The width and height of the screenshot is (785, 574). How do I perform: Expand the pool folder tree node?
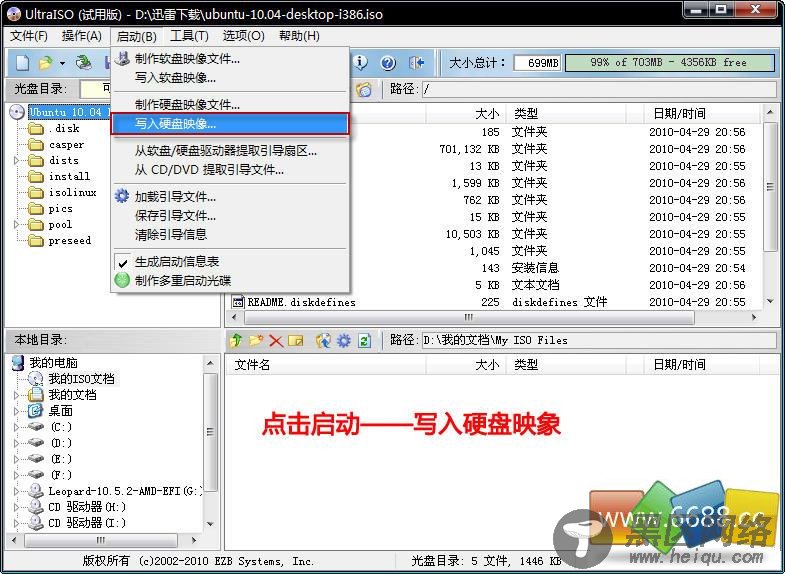(x=17, y=225)
